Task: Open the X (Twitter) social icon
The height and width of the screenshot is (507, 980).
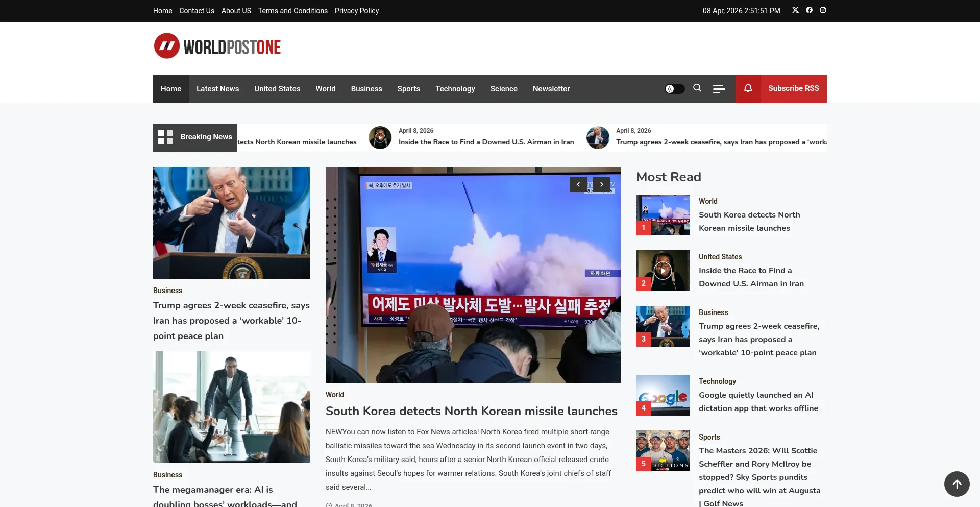Action: (x=795, y=10)
